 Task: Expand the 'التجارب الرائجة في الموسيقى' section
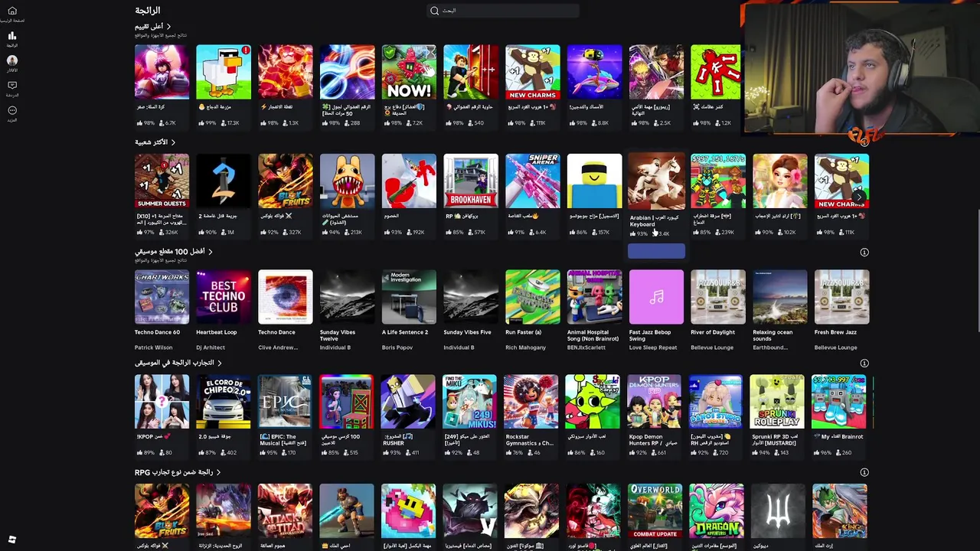pos(178,363)
